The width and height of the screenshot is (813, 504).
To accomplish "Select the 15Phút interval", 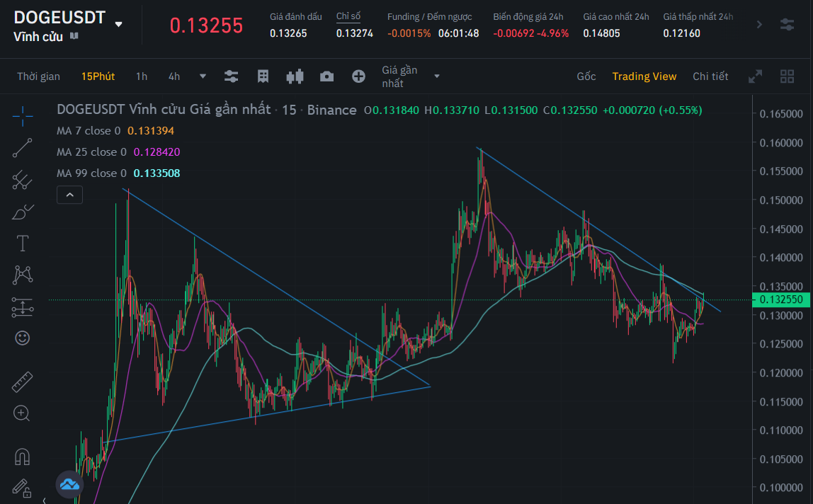I will 98,76.
